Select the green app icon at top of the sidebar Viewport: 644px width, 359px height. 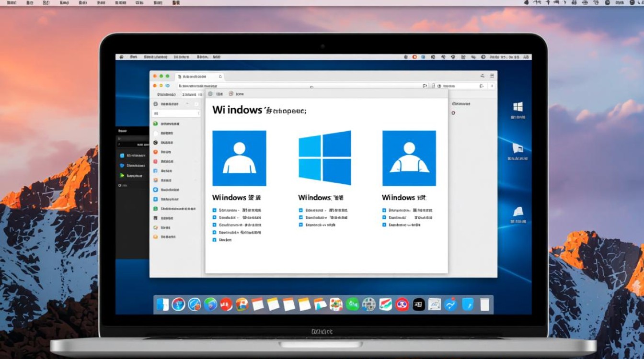point(154,123)
